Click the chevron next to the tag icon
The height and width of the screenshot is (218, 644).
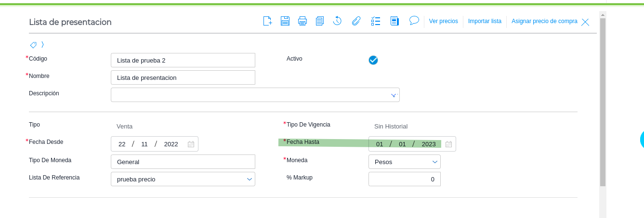(42, 45)
